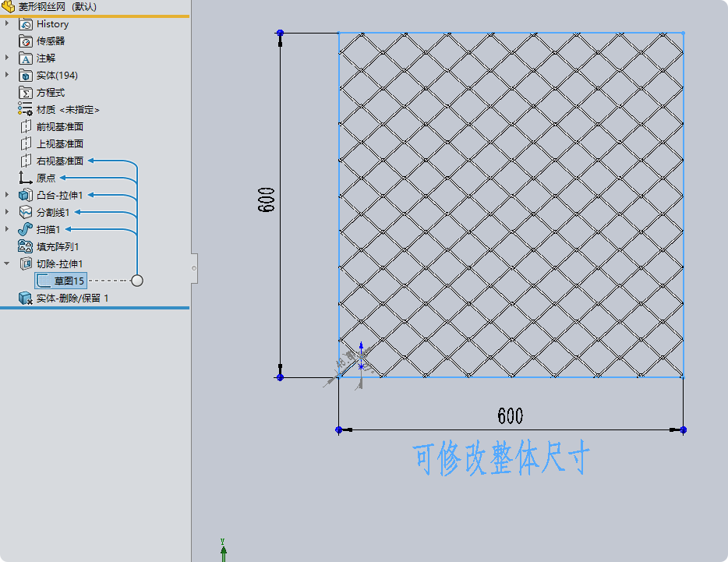The image size is (728, 562).
Task: Click the 分割线1 split line icon
Action: click(26, 212)
